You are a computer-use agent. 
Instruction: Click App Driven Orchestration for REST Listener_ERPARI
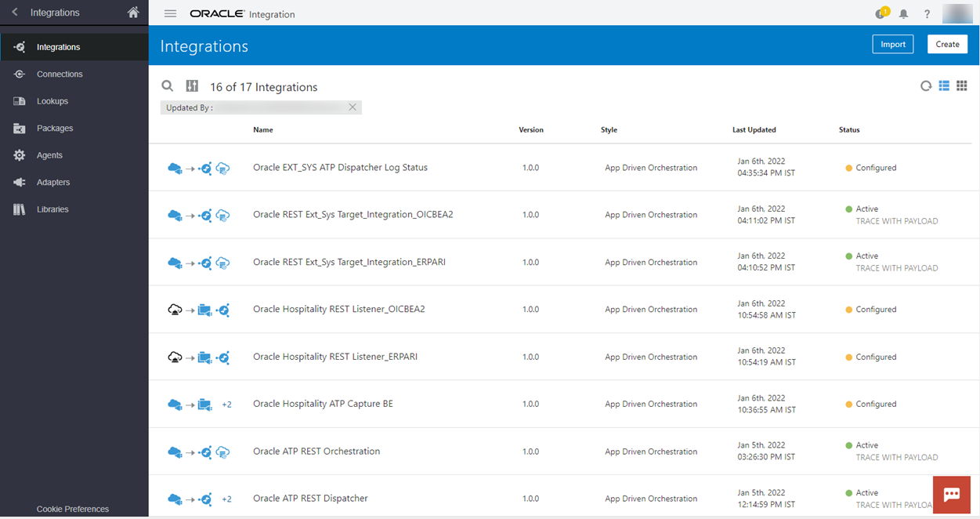point(651,357)
